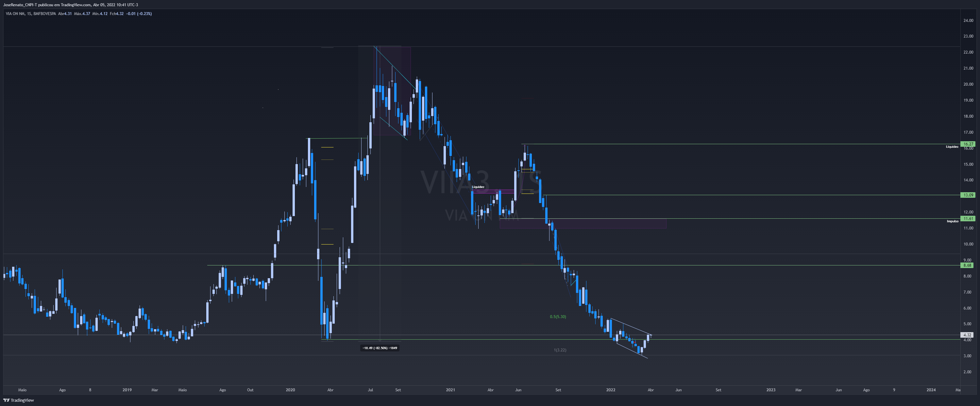
Task: Click the publisher header text JoseRenato_CNPI-T
Action: click(x=20, y=5)
